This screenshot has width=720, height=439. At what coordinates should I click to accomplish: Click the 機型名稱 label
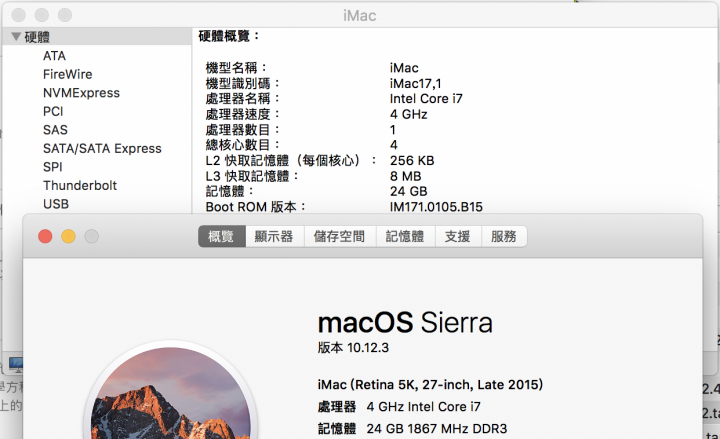pos(236,68)
